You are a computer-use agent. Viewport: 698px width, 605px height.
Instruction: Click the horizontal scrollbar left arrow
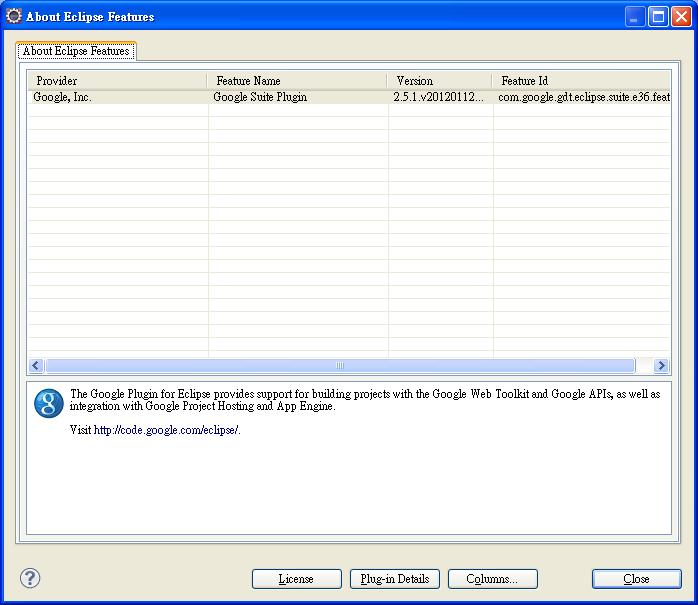coord(36,365)
